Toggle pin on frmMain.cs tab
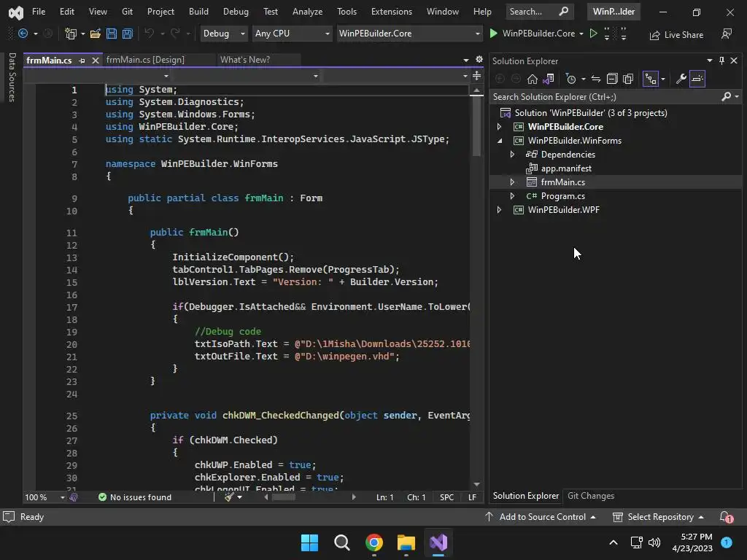The height and width of the screenshot is (560, 747). pos(82,61)
